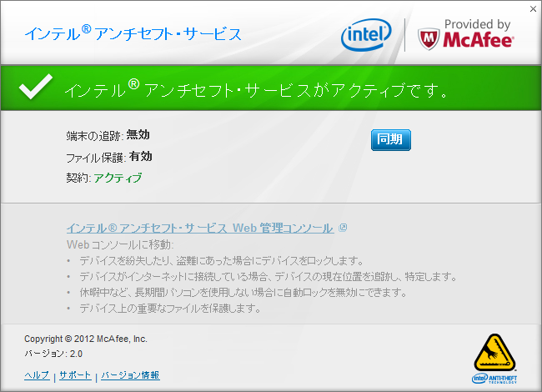
Task: Click the bullet about locking a lost device
Action: point(222,260)
